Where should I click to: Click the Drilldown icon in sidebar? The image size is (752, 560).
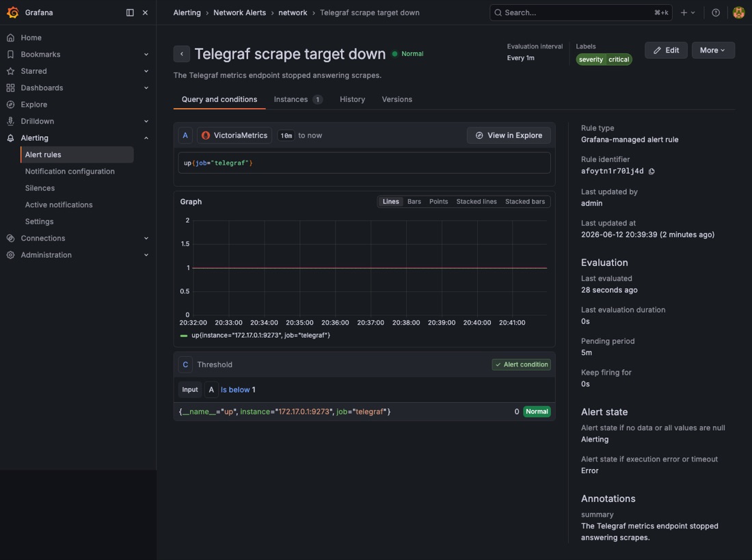[10, 122]
